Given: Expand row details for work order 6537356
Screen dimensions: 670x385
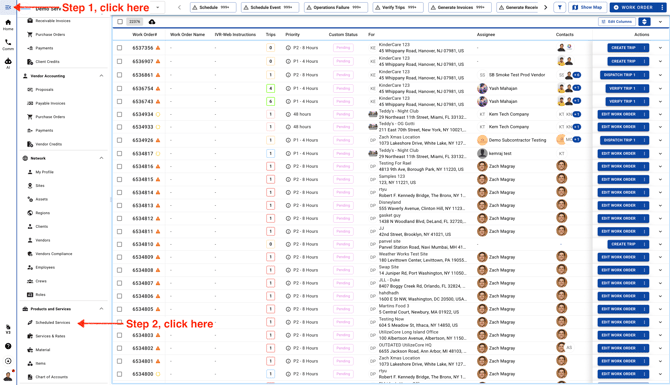Looking at the screenshot, I should point(660,48).
